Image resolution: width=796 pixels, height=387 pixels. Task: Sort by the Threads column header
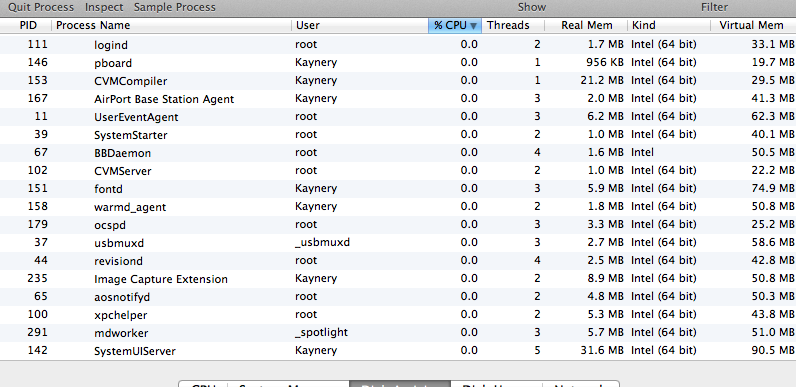(x=508, y=25)
